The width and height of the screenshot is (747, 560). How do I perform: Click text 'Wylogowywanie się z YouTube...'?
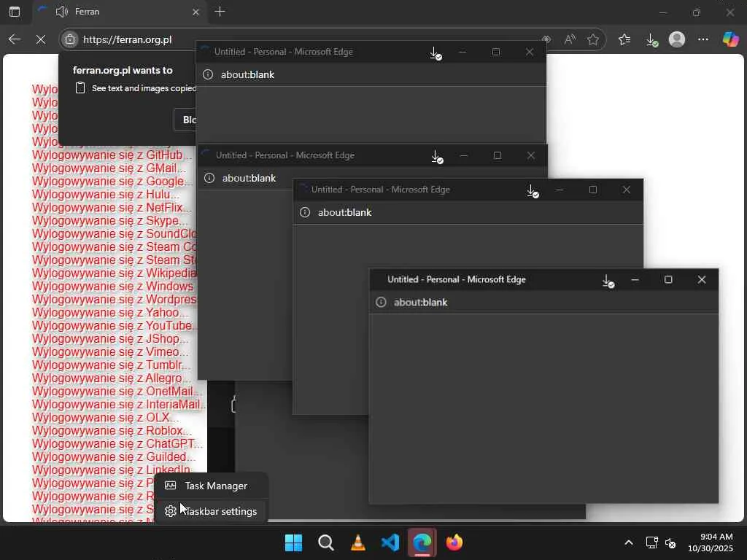click(x=114, y=326)
